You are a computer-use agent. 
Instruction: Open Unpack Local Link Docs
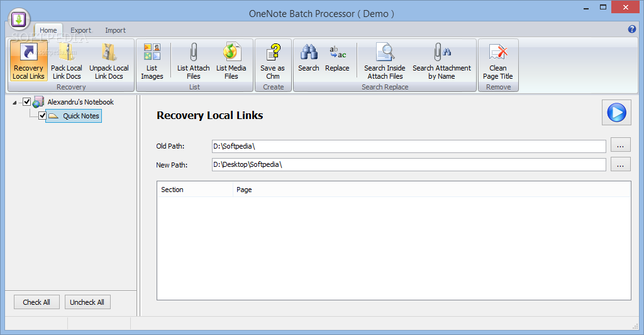click(x=109, y=61)
